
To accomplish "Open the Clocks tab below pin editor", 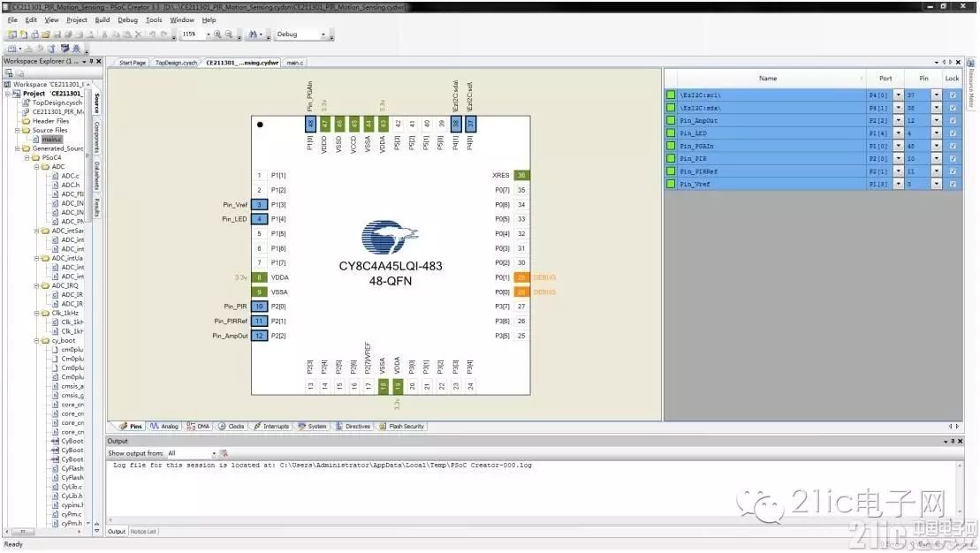I will 232,426.
